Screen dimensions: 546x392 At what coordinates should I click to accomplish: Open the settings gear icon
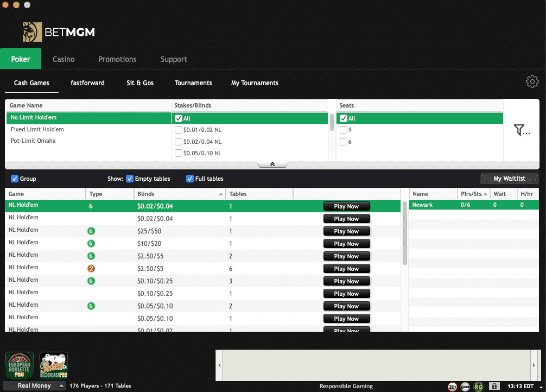[x=532, y=81]
